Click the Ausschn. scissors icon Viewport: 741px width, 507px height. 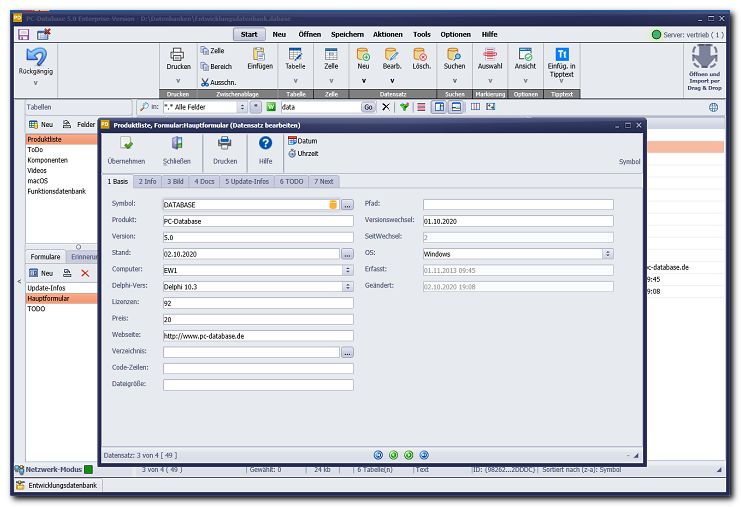205,82
